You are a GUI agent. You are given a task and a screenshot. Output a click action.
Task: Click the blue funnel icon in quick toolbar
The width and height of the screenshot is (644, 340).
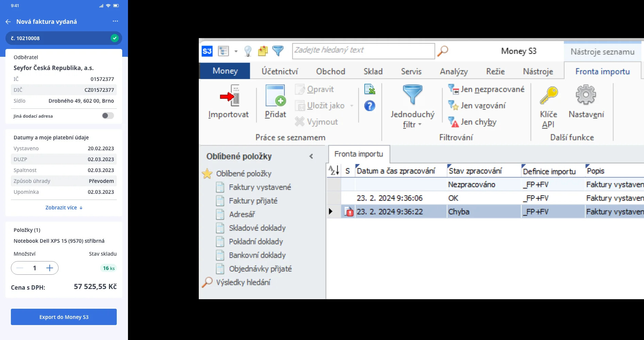(x=278, y=51)
